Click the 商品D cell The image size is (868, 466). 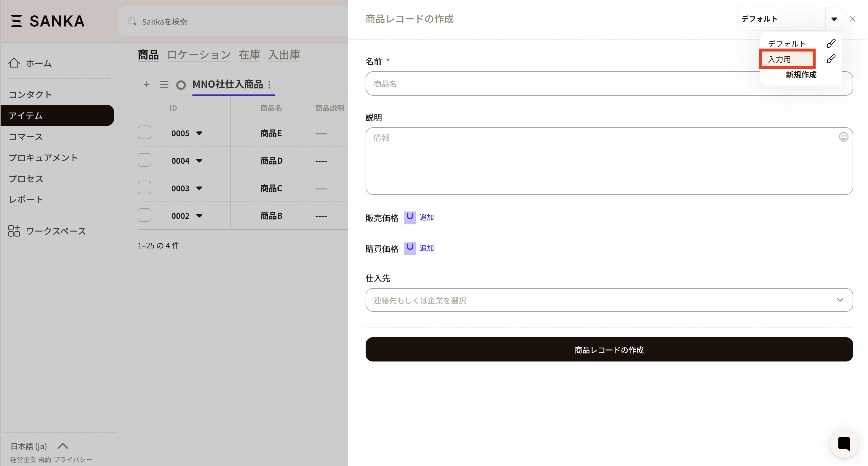(x=271, y=161)
